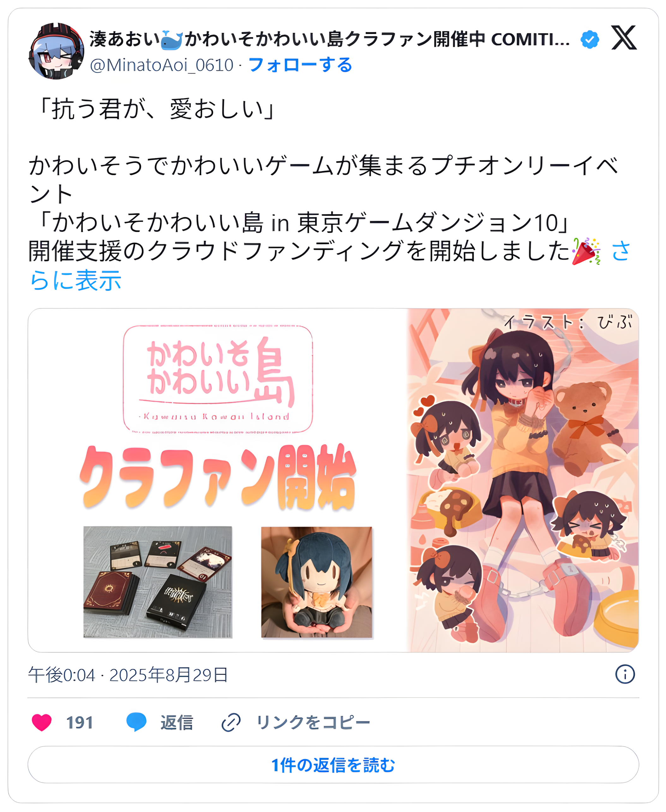666x812 pixels.
Task: Click the 返信 reply label
Action: (x=177, y=722)
